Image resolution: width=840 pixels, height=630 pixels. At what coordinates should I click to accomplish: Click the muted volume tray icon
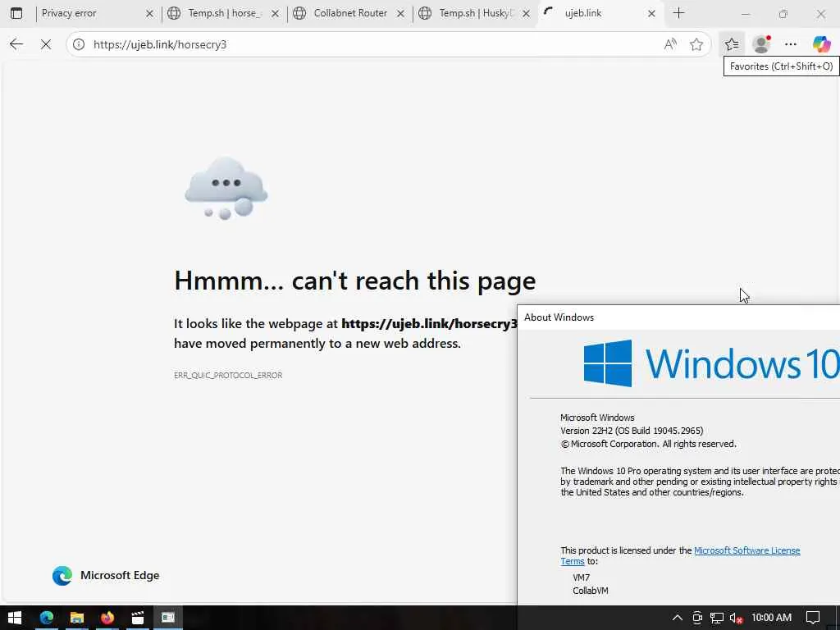point(737,619)
